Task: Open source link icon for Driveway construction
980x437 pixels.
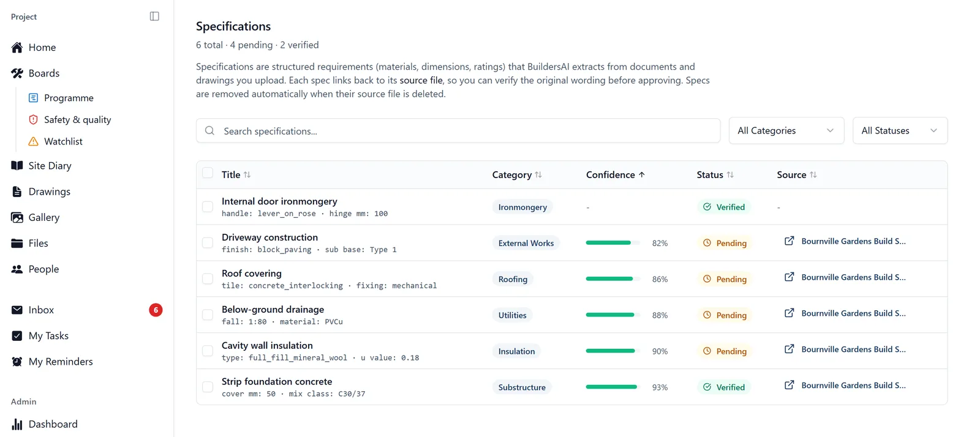Action: pos(790,241)
